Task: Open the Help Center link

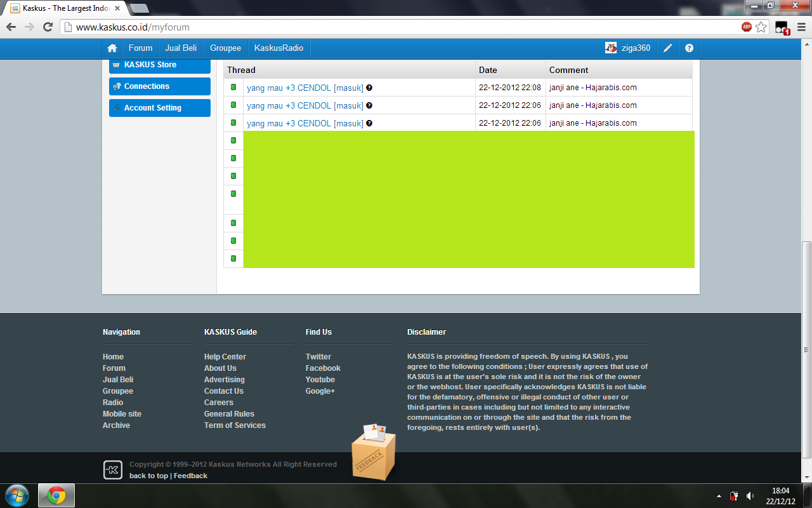Action: pyautogui.click(x=225, y=357)
